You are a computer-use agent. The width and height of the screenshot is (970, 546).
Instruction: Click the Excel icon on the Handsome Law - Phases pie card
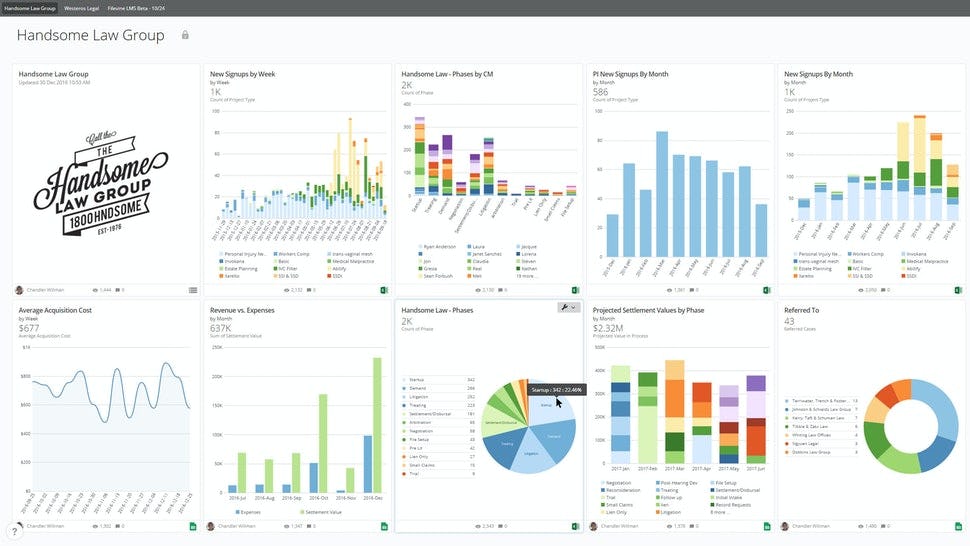click(x=575, y=526)
